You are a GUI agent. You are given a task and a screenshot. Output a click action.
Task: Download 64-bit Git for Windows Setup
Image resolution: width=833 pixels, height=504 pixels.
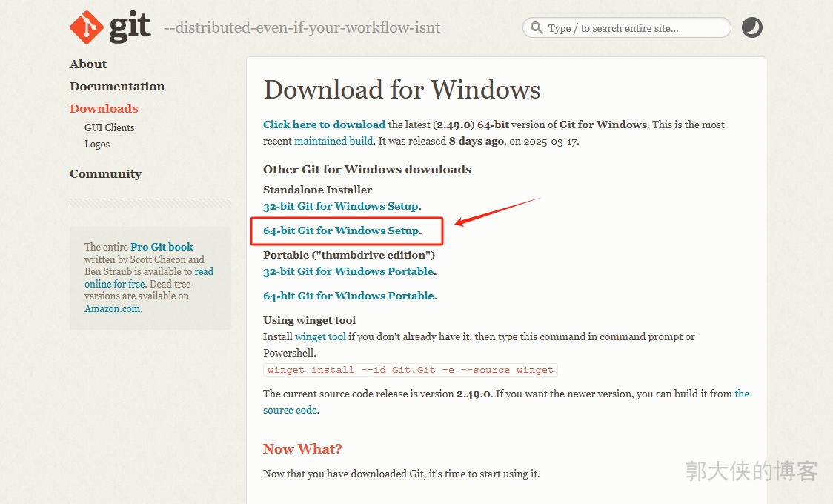(x=342, y=231)
